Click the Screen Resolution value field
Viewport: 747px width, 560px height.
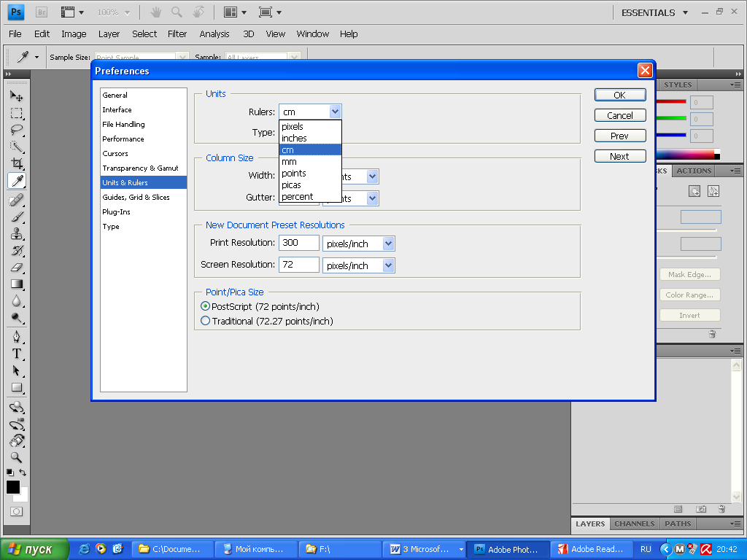point(298,265)
